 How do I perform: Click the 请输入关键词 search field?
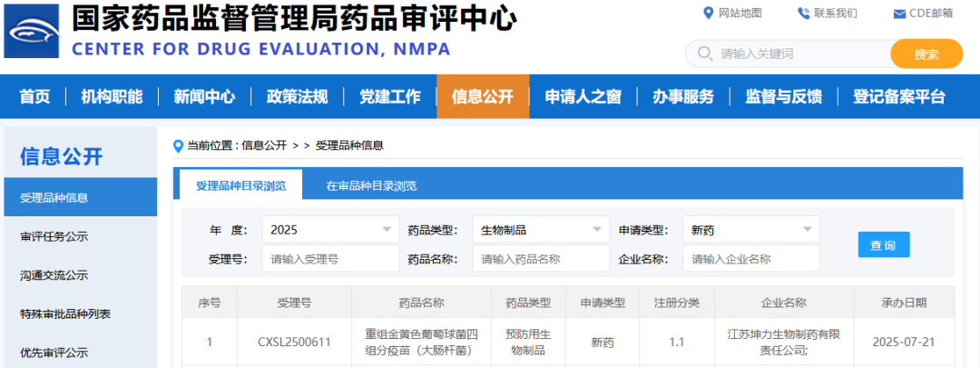tap(799, 54)
